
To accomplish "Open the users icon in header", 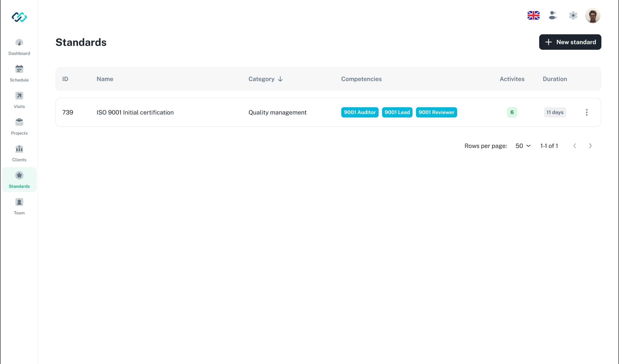I will tap(553, 15).
